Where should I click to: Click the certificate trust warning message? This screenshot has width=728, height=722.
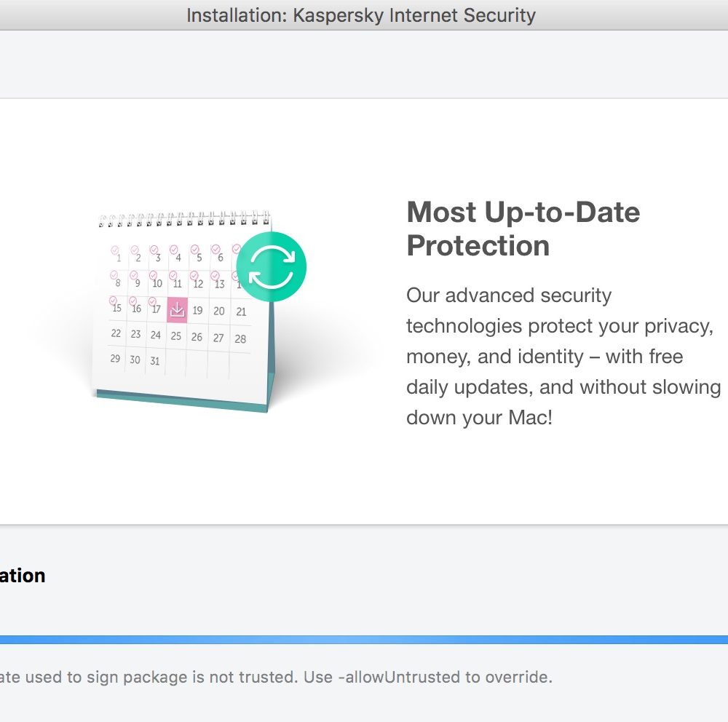pyautogui.click(x=277, y=676)
